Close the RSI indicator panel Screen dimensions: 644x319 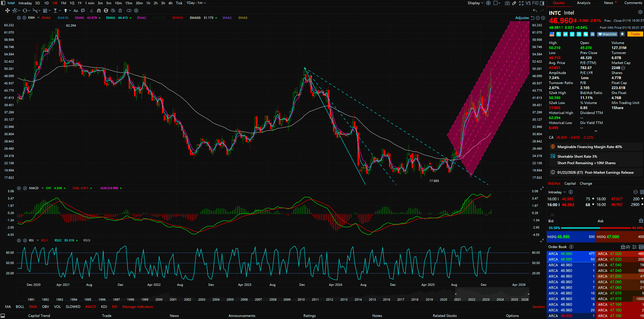25,241
